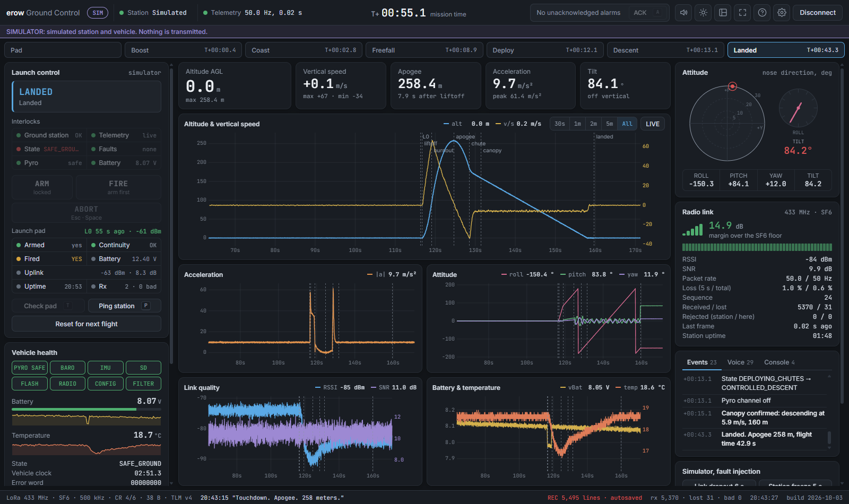Click the radio signal strength bars icon
The image size is (849, 504).
pyautogui.click(x=692, y=230)
